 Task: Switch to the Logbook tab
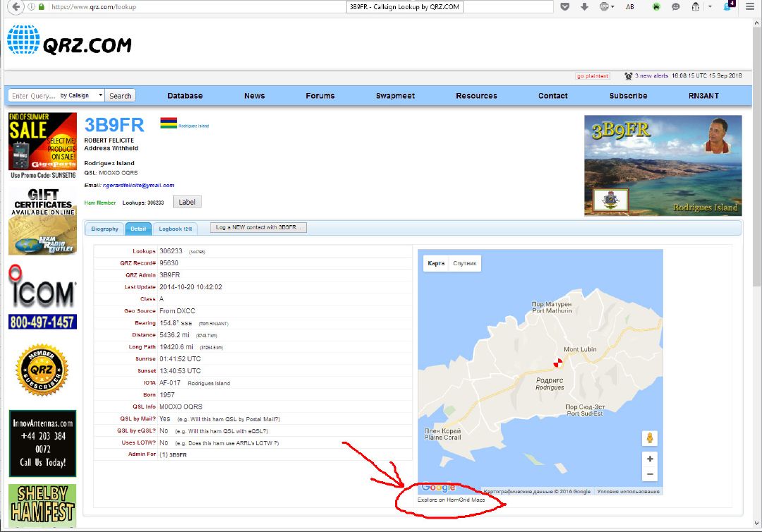pyautogui.click(x=176, y=229)
